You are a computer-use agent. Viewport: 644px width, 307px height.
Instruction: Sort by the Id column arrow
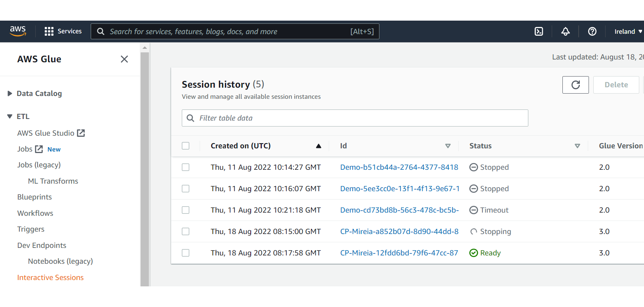[448, 146]
